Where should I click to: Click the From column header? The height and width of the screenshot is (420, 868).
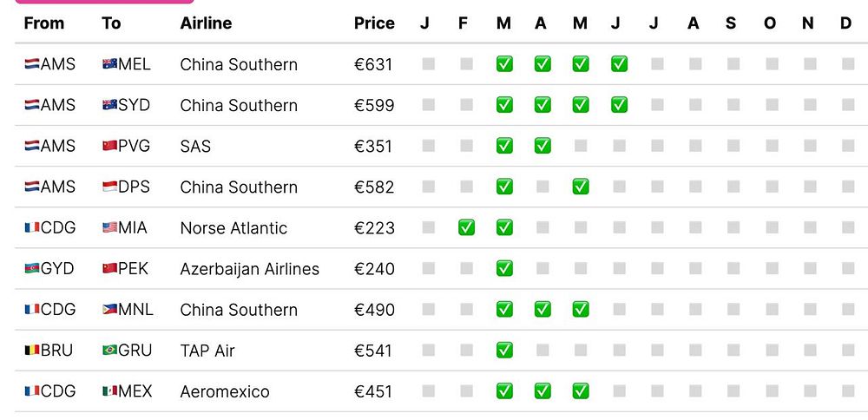point(44,23)
